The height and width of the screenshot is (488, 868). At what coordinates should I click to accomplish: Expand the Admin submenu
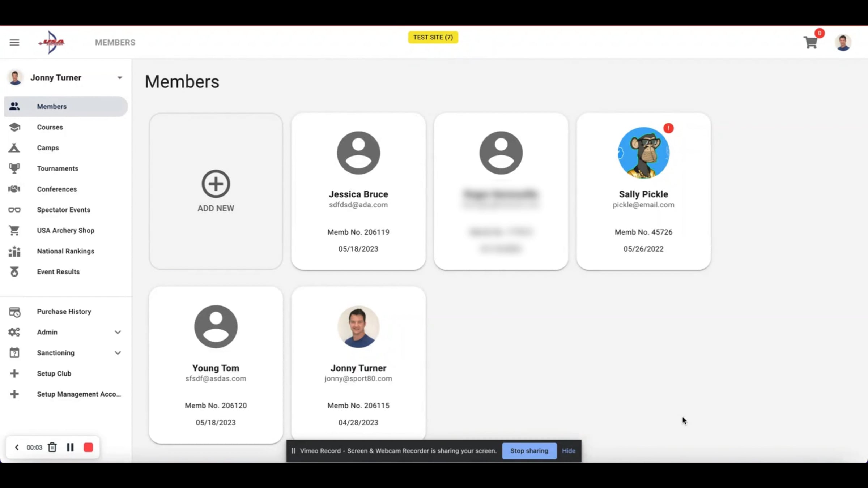[118, 332]
